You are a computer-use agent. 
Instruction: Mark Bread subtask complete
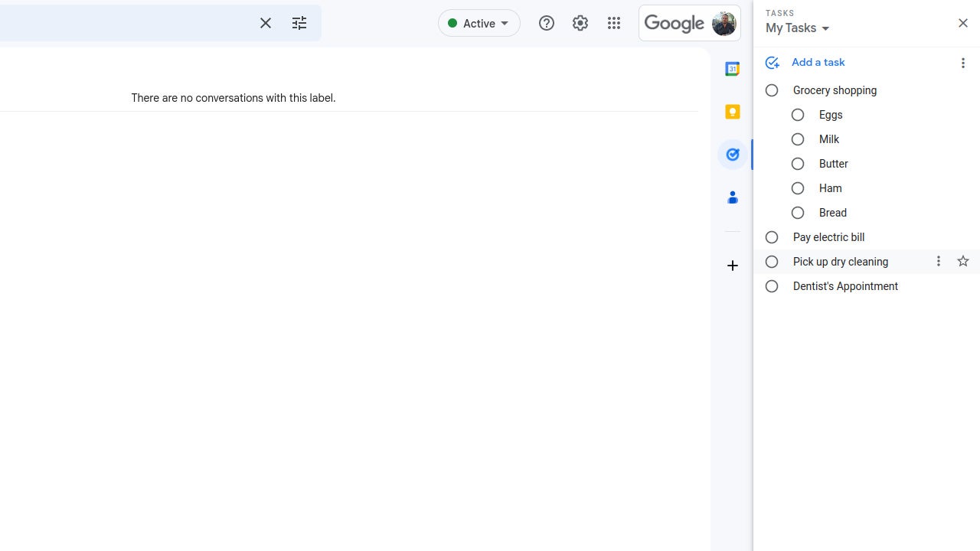(798, 213)
